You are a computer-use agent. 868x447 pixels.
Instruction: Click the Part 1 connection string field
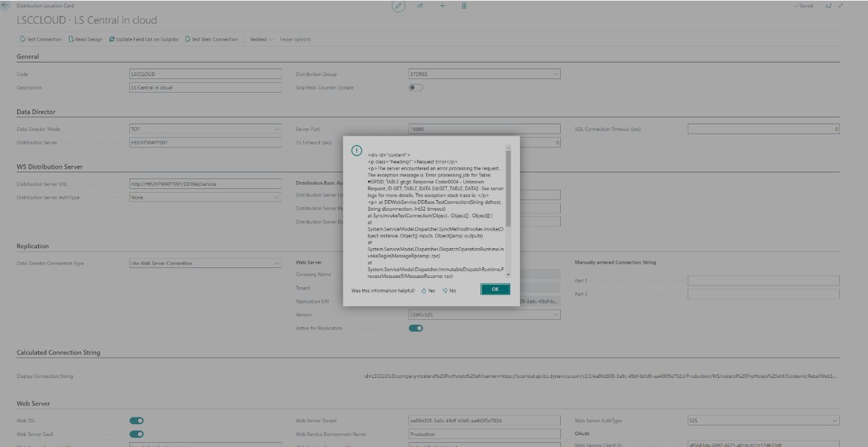tap(763, 280)
